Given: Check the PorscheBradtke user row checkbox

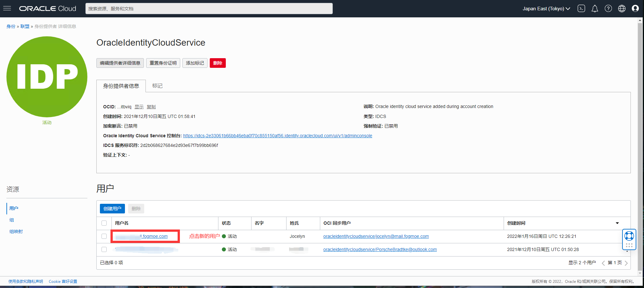Looking at the screenshot, I should 104,249.
